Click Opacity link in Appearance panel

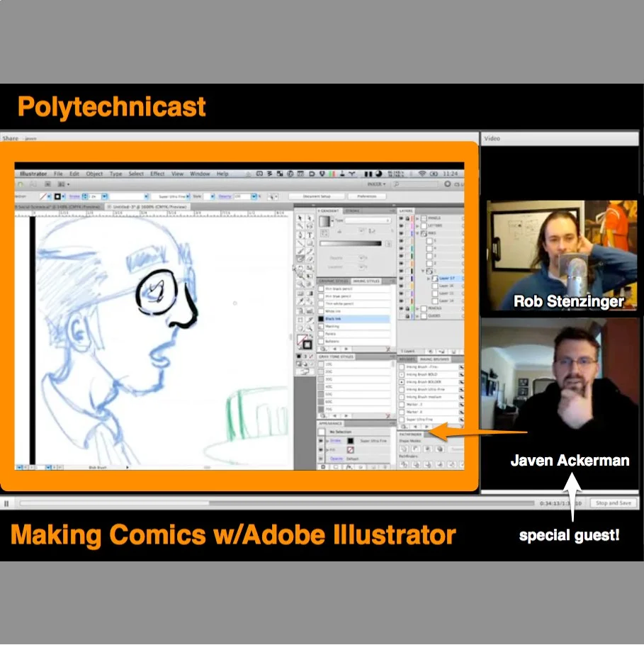tap(337, 459)
